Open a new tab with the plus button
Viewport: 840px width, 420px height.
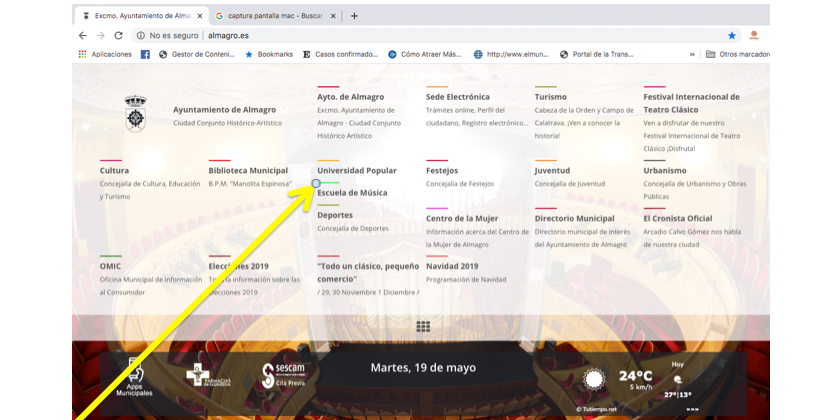click(x=354, y=16)
